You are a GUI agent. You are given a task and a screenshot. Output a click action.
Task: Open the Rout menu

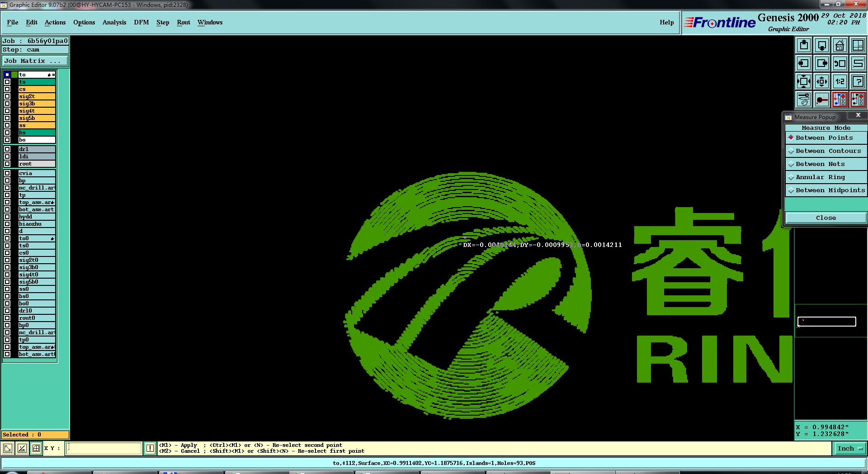184,22
